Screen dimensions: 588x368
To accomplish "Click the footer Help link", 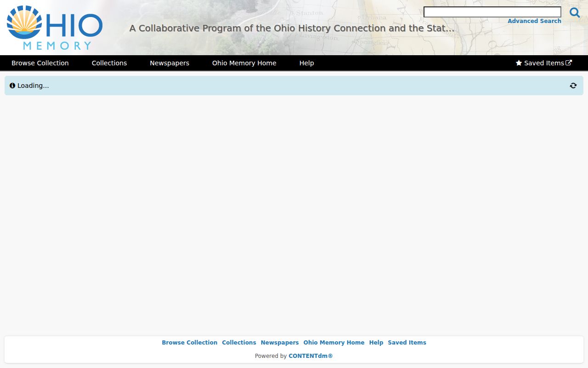I will [376, 343].
